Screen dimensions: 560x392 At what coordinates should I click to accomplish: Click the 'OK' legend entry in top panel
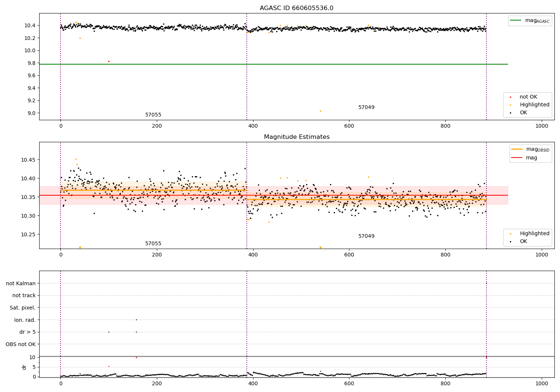tap(519, 113)
